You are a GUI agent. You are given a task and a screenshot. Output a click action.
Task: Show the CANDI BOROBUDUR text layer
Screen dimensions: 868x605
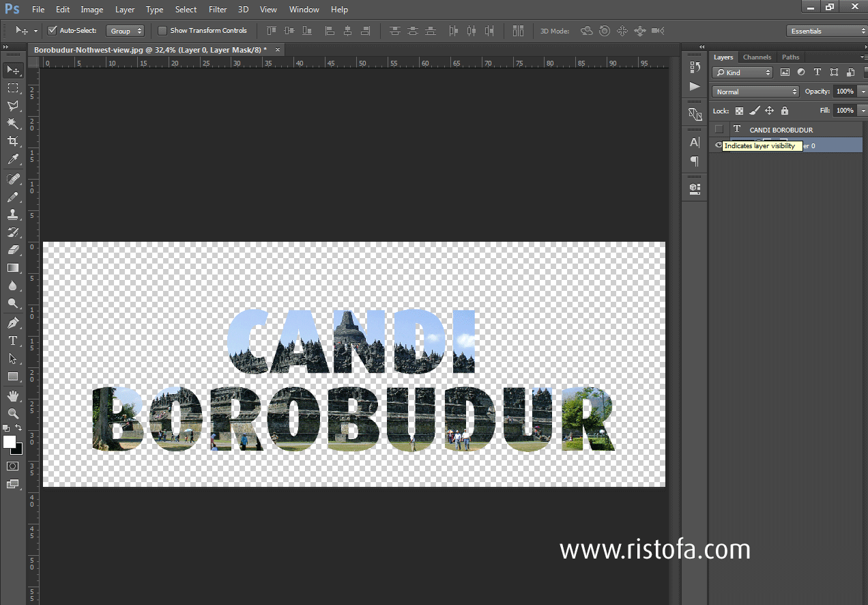pos(719,129)
